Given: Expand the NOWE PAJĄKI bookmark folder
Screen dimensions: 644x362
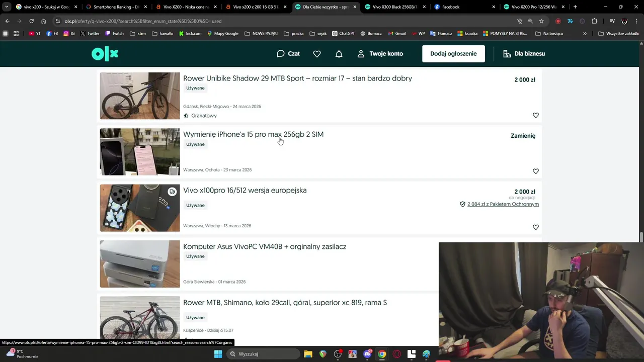Looking at the screenshot, I should click(261, 33).
